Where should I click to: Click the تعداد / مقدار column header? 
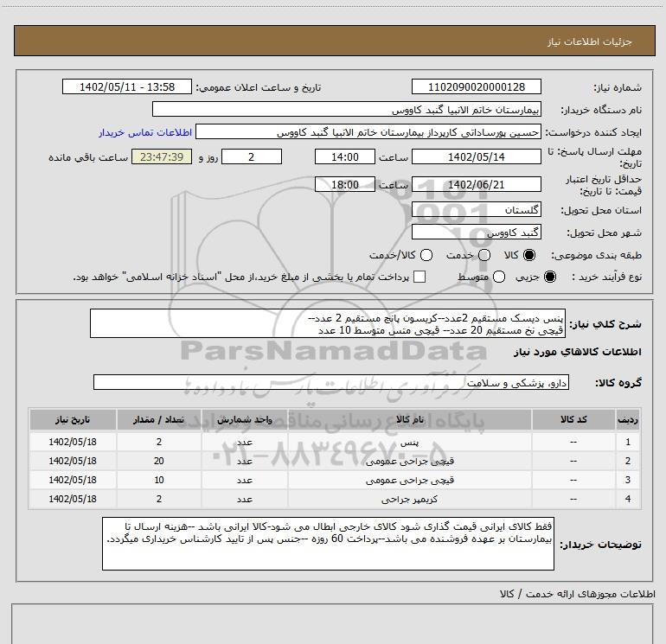pos(159,419)
